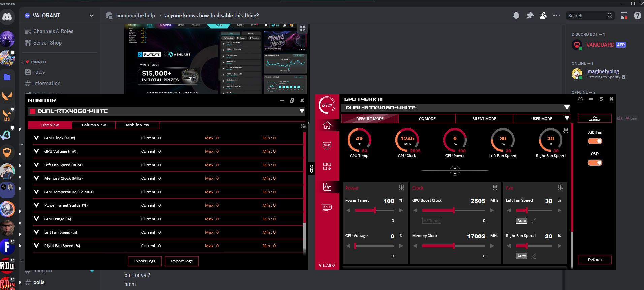Edit the Right Fan Speed curve
The image size is (644, 290).
coord(534,256)
